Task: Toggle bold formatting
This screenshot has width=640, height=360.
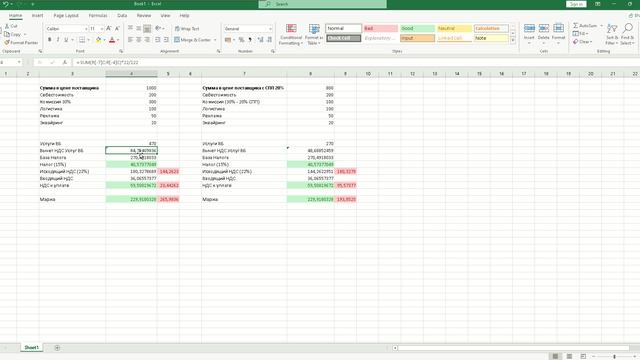Action: pos(49,40)
